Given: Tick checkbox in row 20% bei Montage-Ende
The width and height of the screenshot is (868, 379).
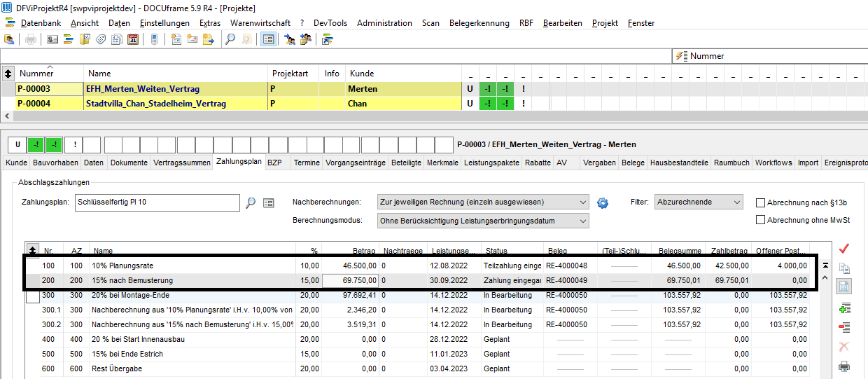Looking at the screenshot, I should pos(32,296).
